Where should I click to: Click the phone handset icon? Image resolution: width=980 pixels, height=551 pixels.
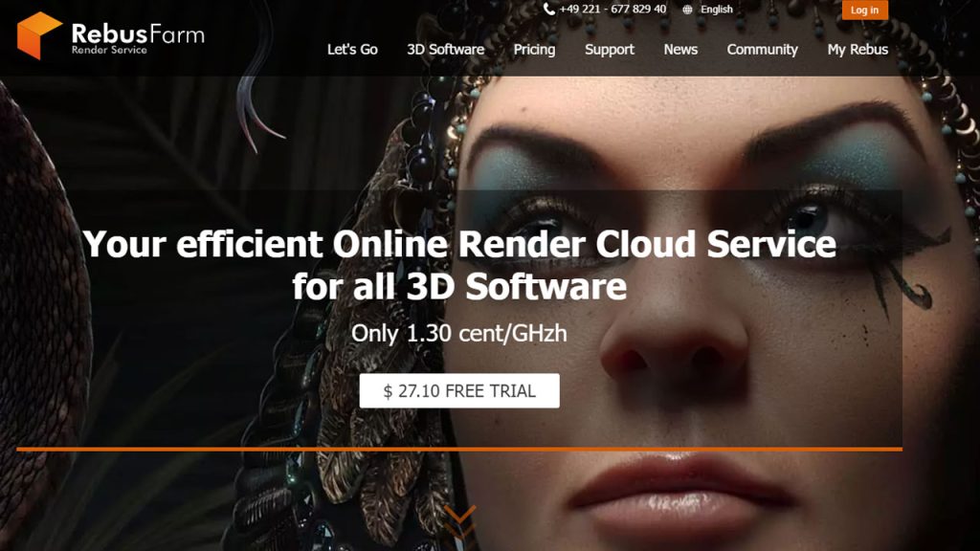click(x=548, y=9)
